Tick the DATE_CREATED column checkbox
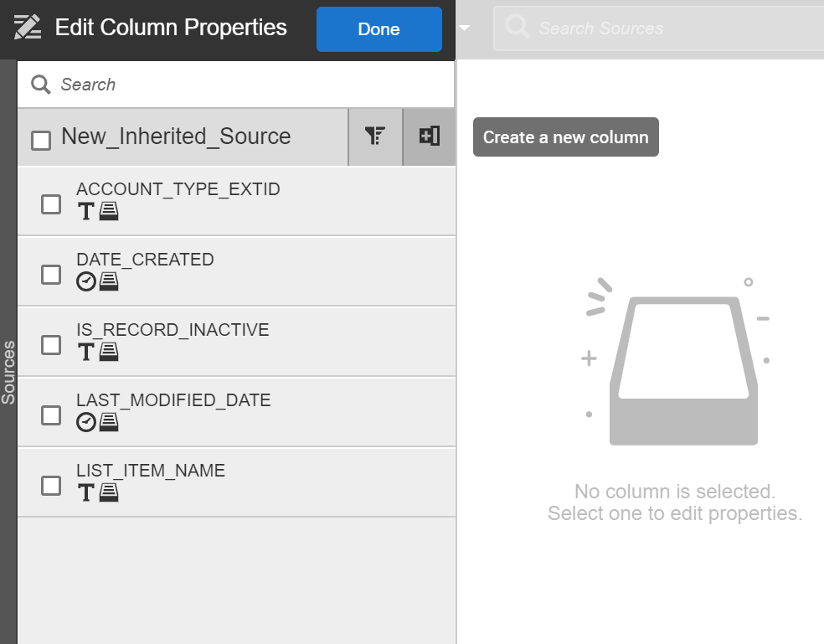Image resolution: width=824 pixels, height=644 pixels. tap(51, 275)
